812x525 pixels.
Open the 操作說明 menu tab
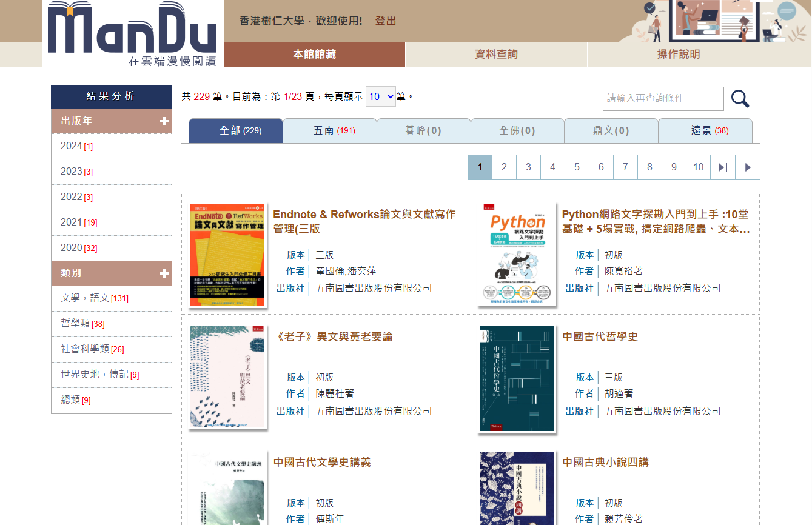point(678,55)
